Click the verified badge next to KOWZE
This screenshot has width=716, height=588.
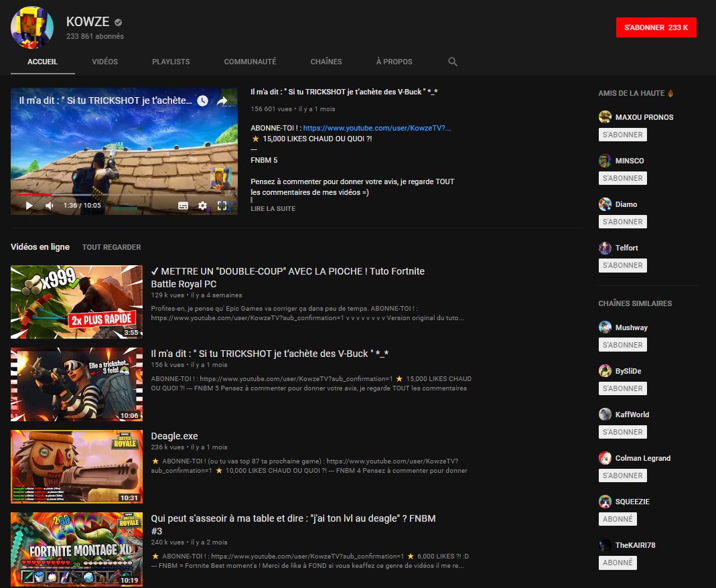pyautogui.click(x=119, y=22)
